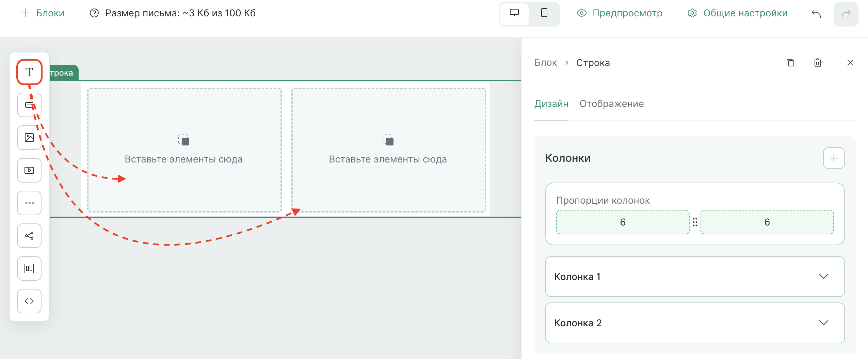Viewport: 868px width, 359px height.
Task: Select the Video element tool
Action: 29,170
